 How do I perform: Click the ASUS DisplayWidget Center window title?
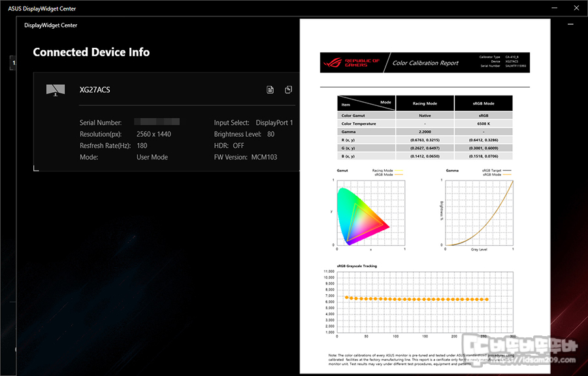pos(42,9)
